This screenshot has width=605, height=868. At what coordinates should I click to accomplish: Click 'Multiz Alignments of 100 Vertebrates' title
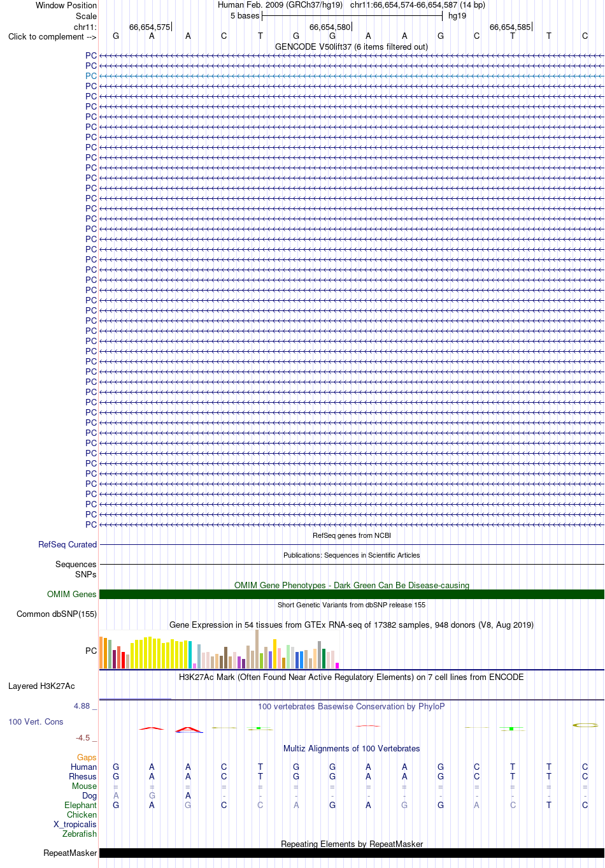pyautogui.click(x=352, y=748)
